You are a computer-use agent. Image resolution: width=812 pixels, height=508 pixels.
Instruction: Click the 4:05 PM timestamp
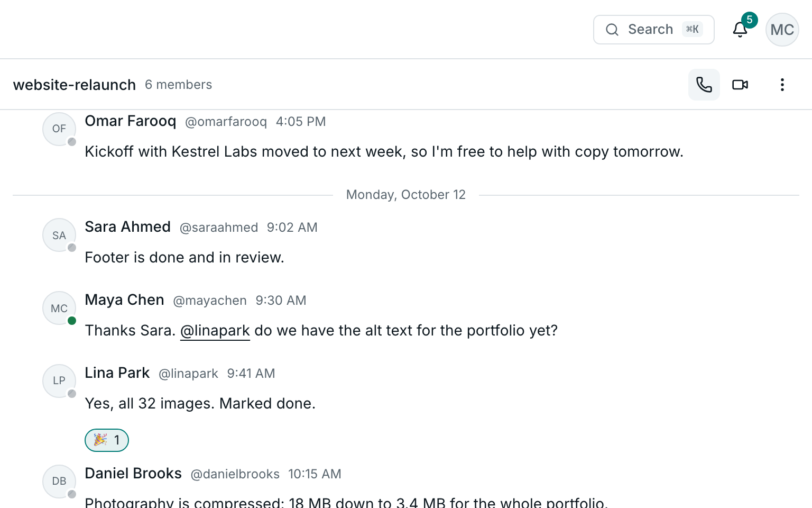(x=301, y=122)
